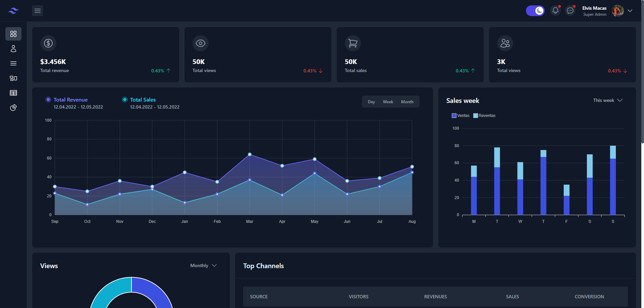Viewport: 644px width, 308px height.
Task: Switch chart to Day tab
Action: [371, 102]
